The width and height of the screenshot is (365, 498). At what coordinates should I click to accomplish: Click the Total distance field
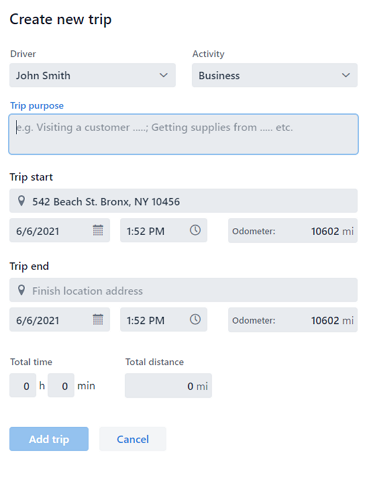click(168, 385)
